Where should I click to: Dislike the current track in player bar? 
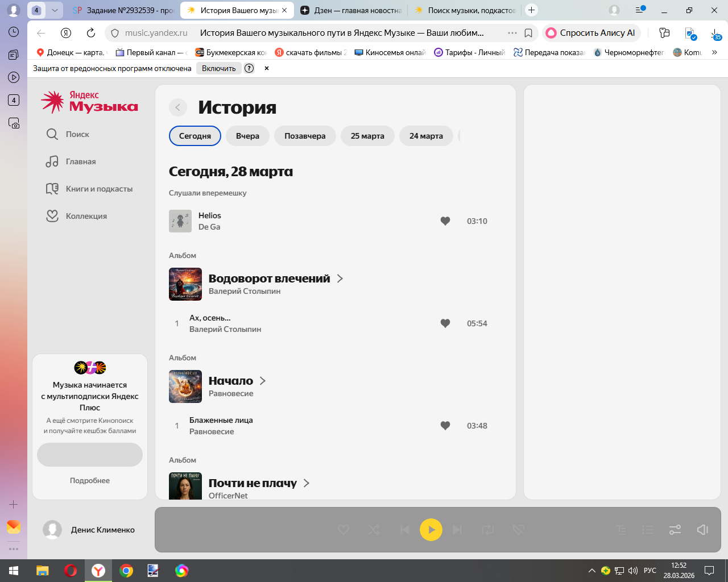tap(518, 530)
